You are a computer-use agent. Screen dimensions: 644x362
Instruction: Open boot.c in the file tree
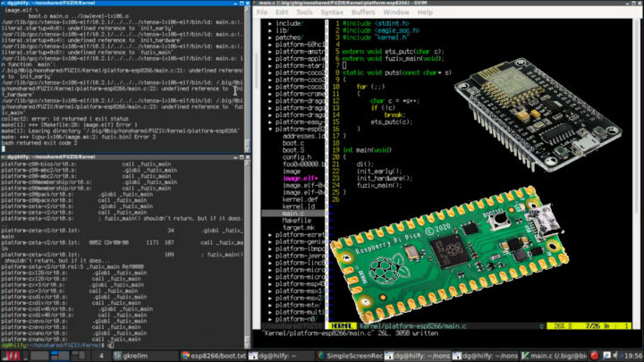[294, 142]
